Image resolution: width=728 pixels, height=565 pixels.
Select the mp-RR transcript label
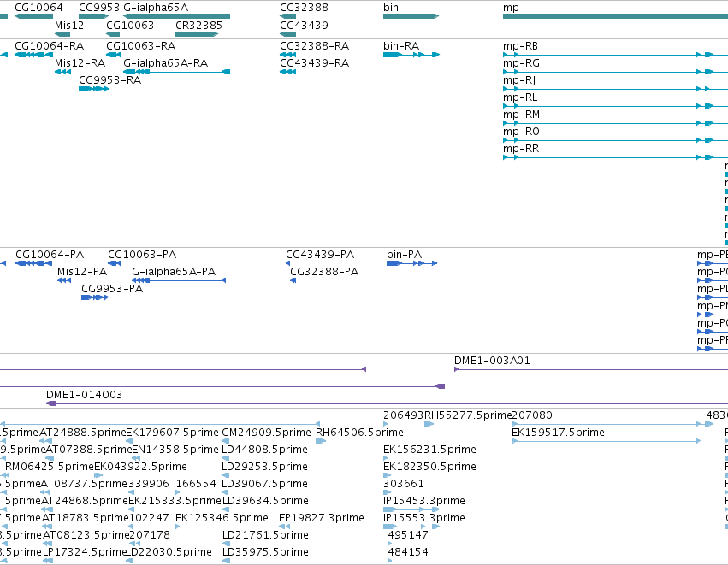[x=521, y=149]
